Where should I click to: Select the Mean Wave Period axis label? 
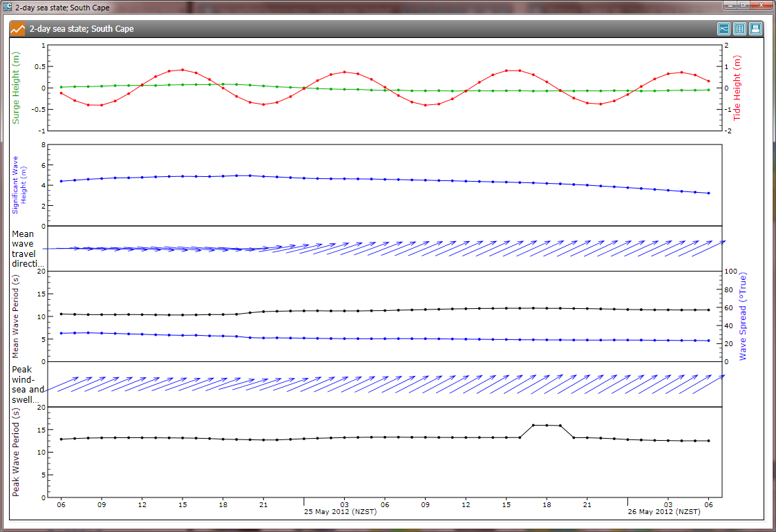[16, 316]
